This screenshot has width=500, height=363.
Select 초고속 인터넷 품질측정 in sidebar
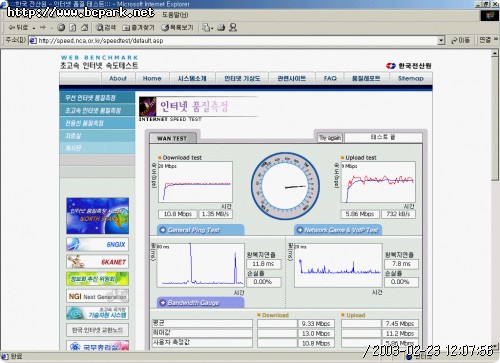97,110
